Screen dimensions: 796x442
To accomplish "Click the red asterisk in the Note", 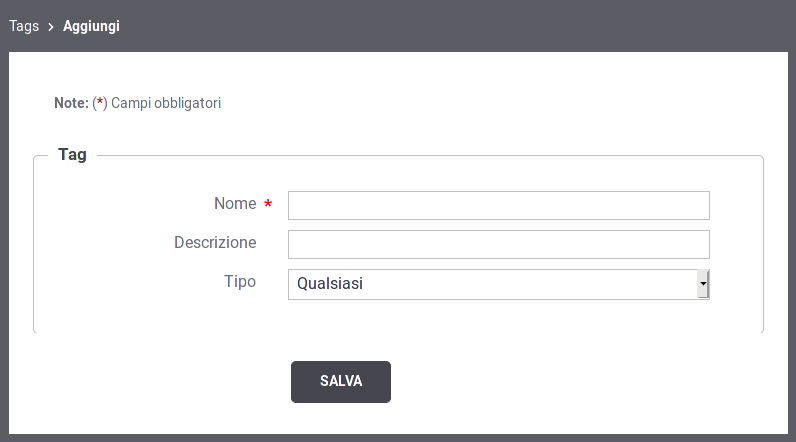I will (100, 101).
